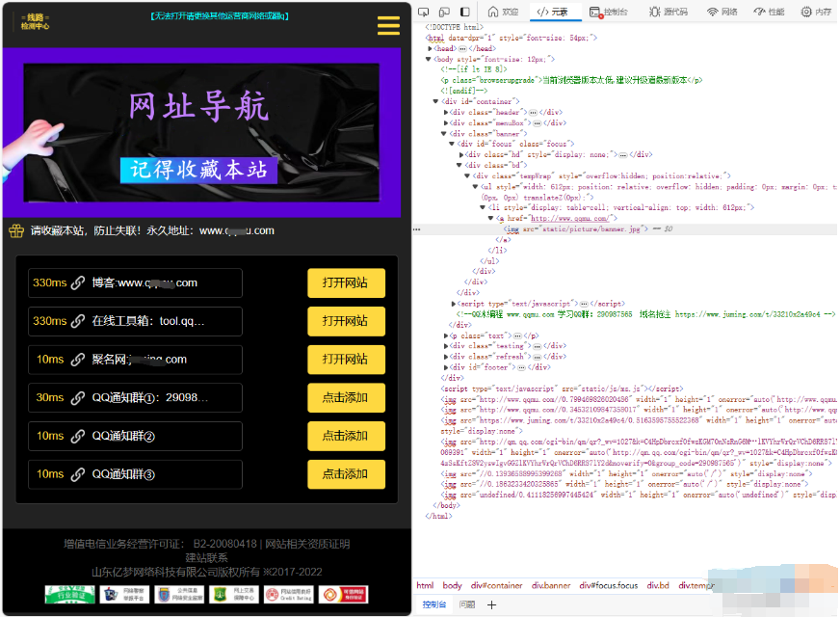Click link icon in 博客 row
The height and width of the screenshot is (617, 840).
78,282
